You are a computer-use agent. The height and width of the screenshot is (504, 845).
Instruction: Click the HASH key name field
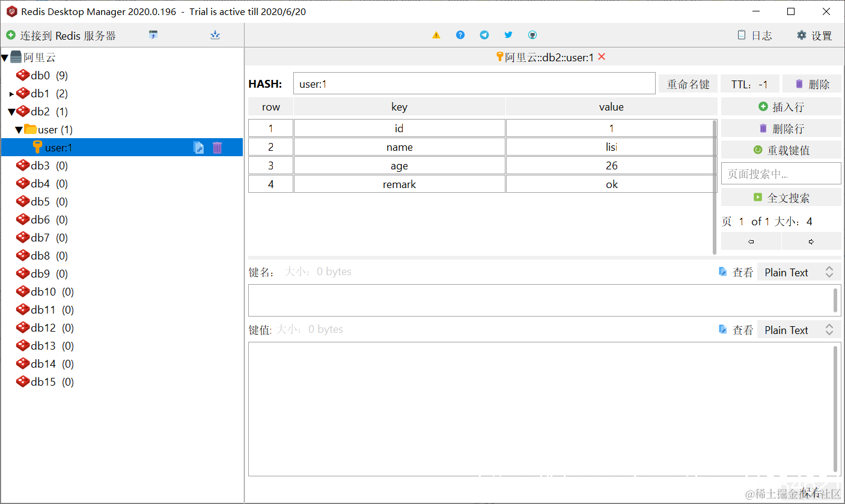[x=474, y=83]
